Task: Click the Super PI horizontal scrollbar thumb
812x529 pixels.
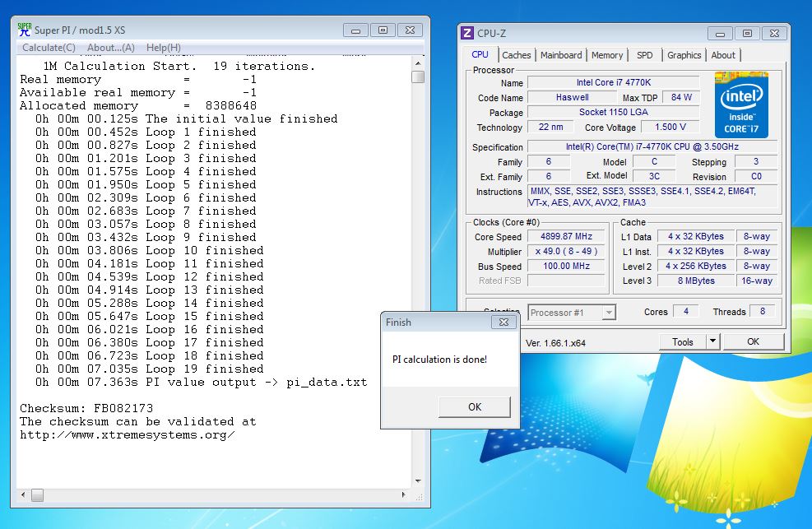Action: 37,495
